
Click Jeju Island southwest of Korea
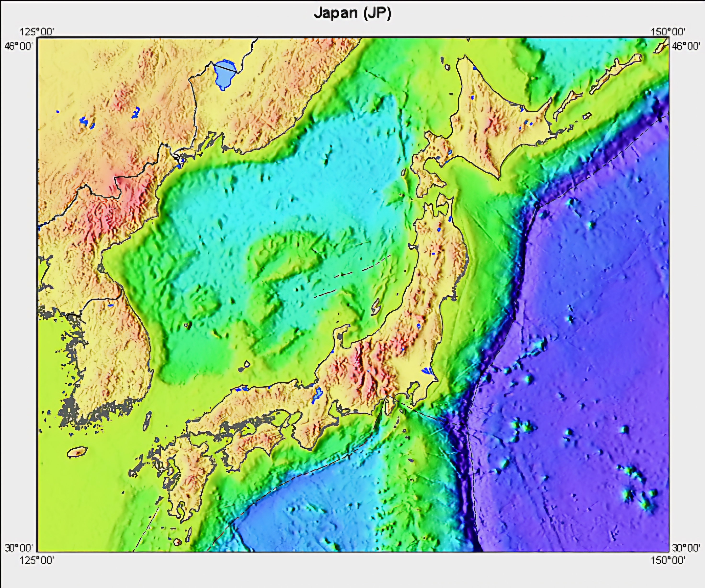tap(77, 452)
